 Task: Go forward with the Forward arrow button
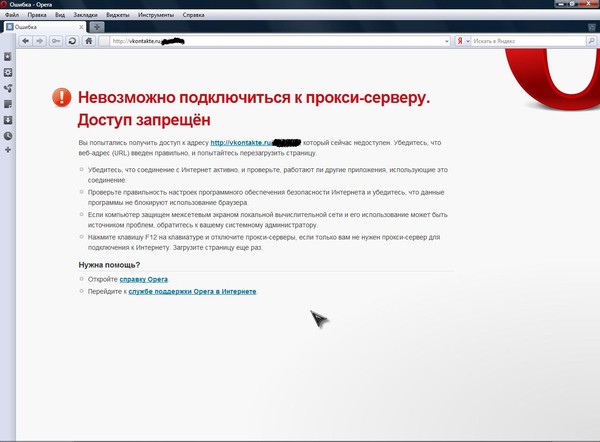(39, 41)
